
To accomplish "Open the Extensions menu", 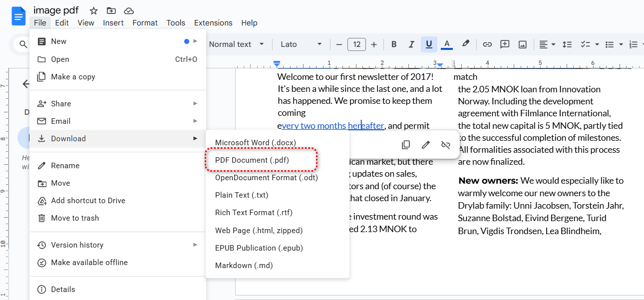I will pyautogui.click(x=213, y=23).
